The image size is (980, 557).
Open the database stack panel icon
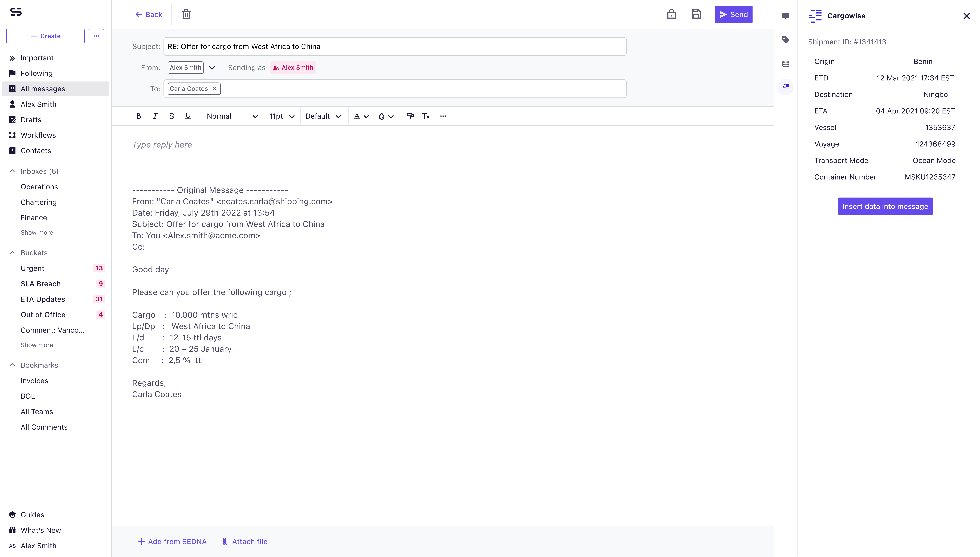point(786,64)
